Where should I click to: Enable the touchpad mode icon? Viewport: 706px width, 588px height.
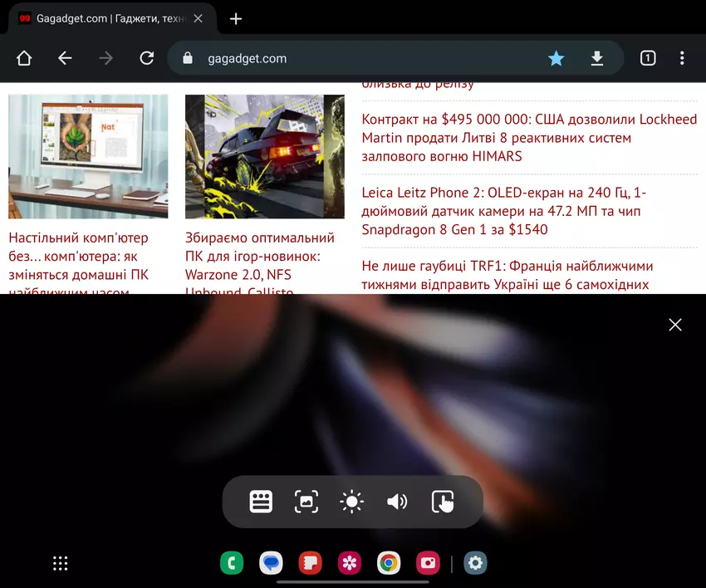[443, 502]
